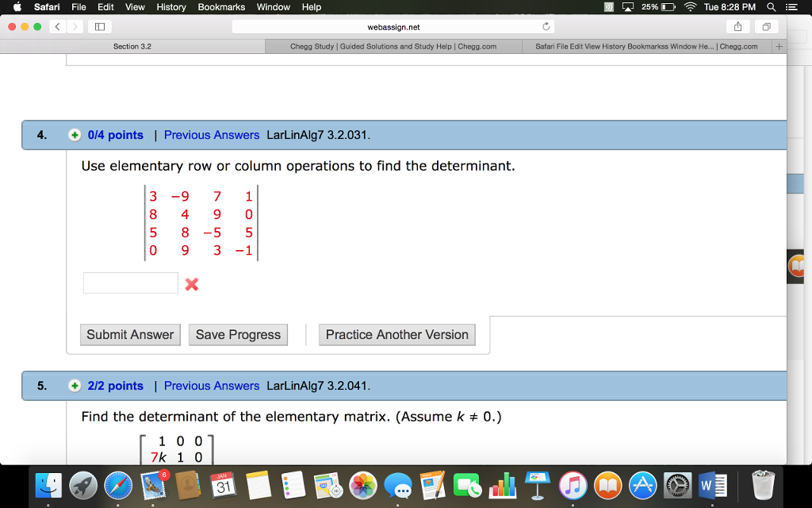Open Mail with 6 unread messages
This screenshot has height=508, width=812.
click(x=153, y=485)
